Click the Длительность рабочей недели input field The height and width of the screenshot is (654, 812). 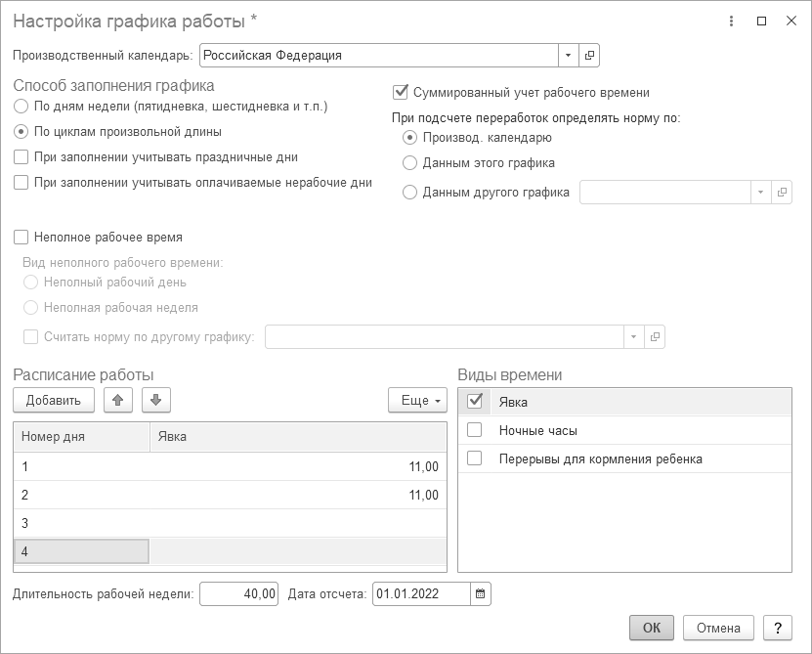[x=239, y=593]
